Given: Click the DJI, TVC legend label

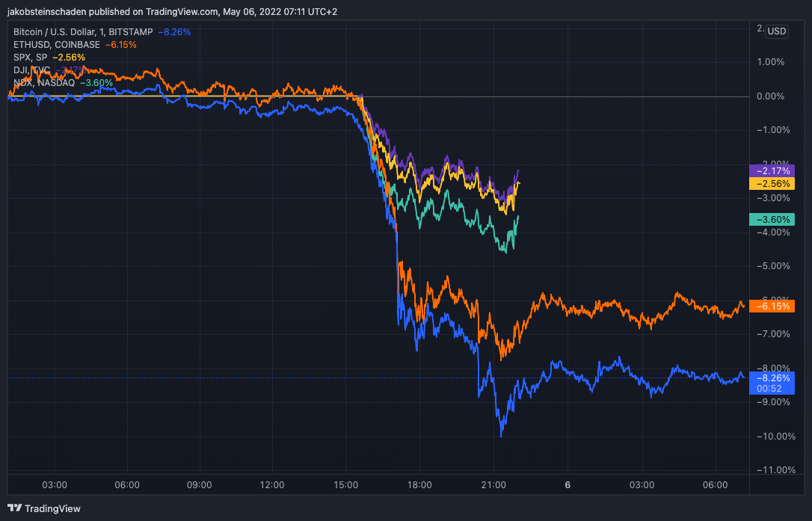Looking at the screenshot, I should coord(32,70).
